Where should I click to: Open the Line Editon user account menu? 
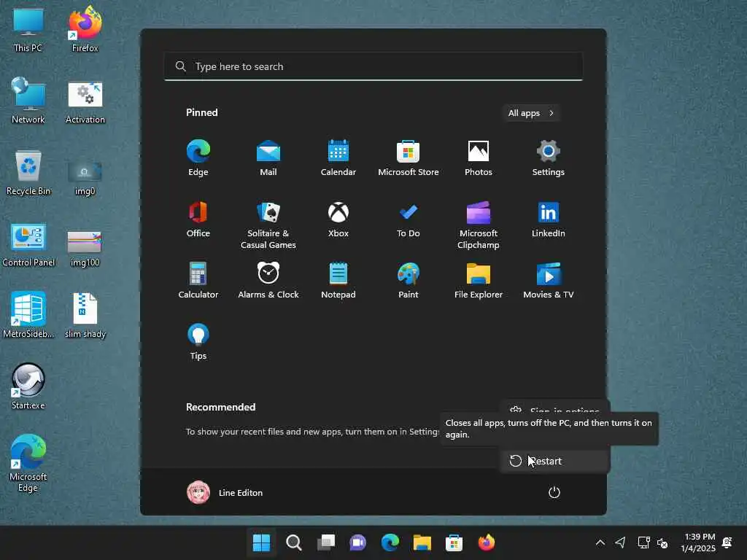(x=225, y=492)
